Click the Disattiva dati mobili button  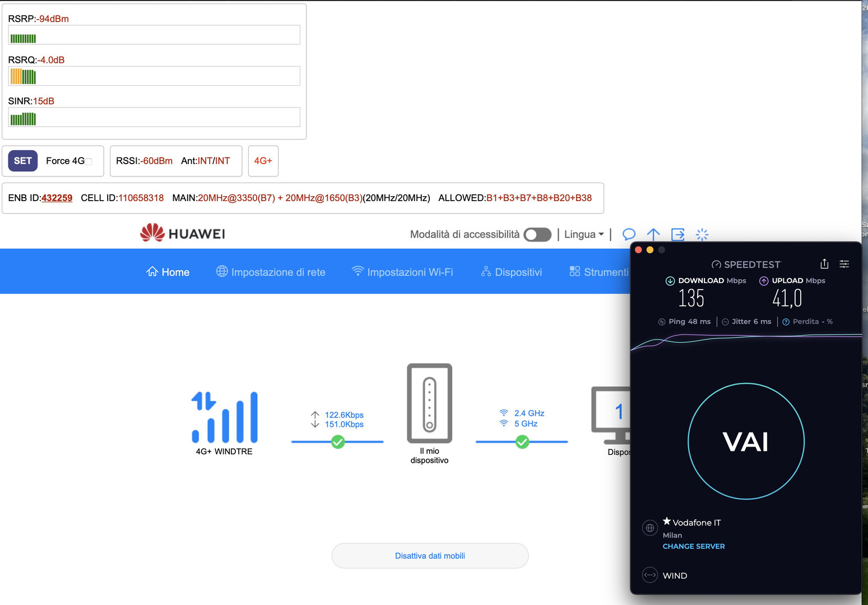point(430,556)
